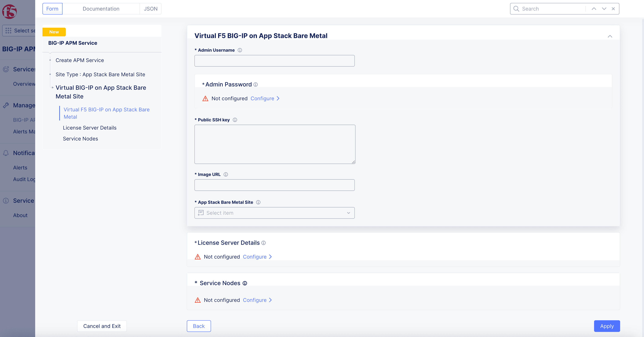644x337 pixels.
Task: Select License Server Details in tree
Action: 89,128
